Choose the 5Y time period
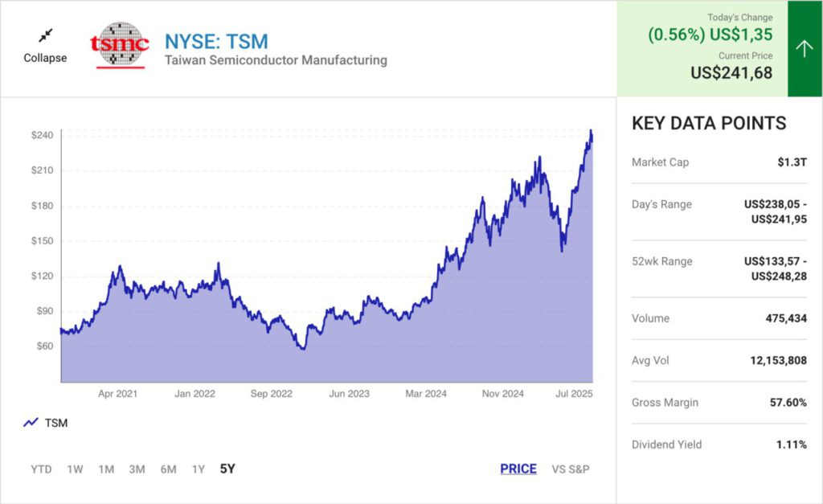Screen dimensions: 823x504 pos(227,469)
